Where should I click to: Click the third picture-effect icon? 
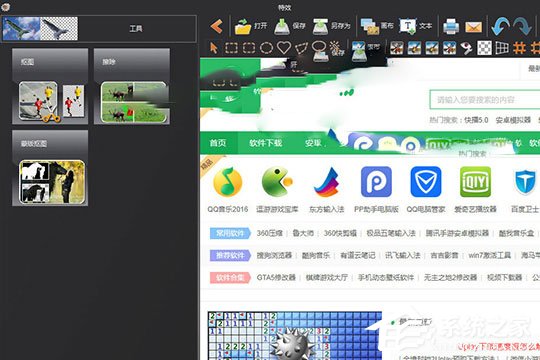point(432,48)
